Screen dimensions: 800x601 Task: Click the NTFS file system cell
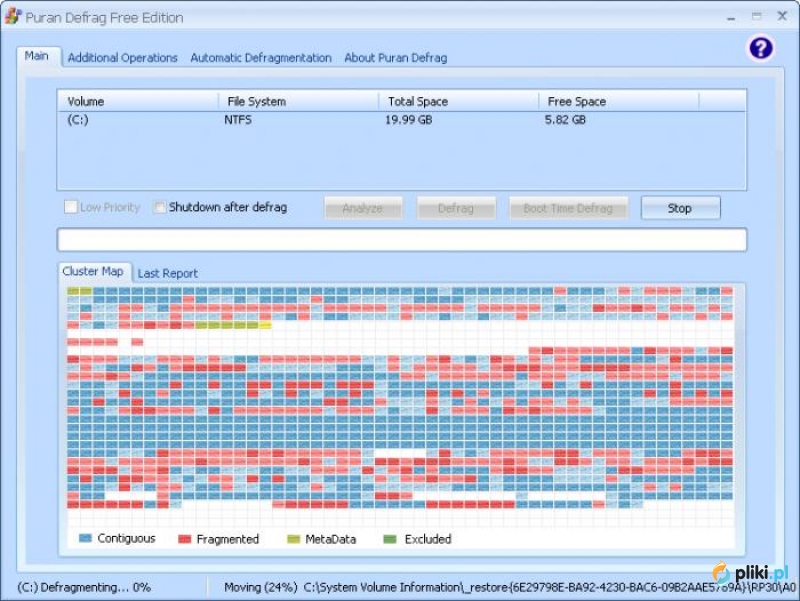(x=238, y=120)
